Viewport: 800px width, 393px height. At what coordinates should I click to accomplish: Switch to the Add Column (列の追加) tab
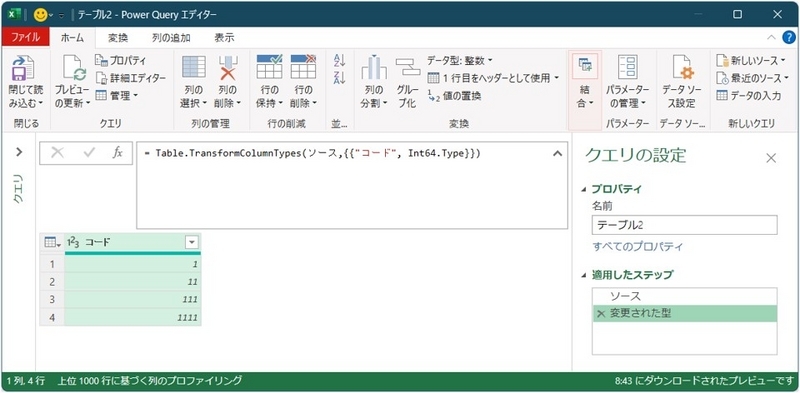tap(171, 38)
